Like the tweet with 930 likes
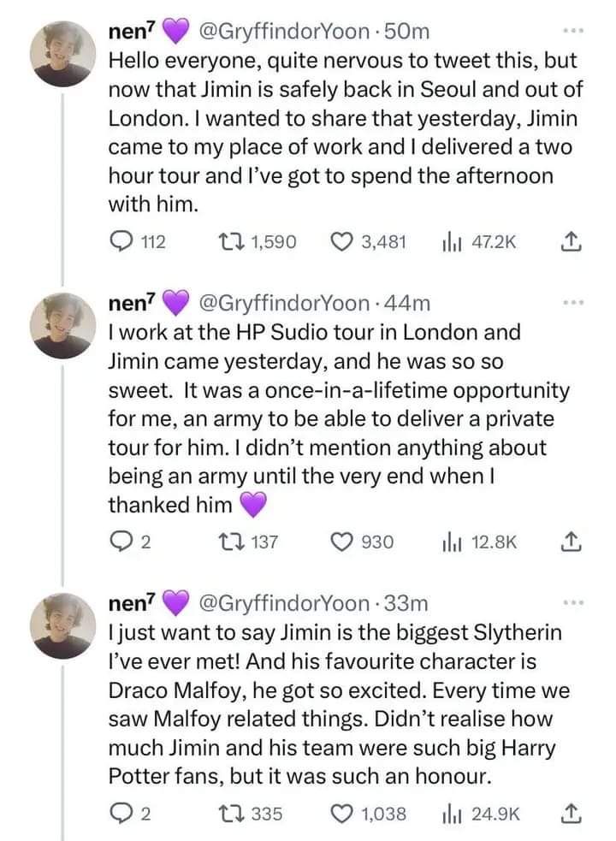 pyautogui.click(x=341, y=542)
